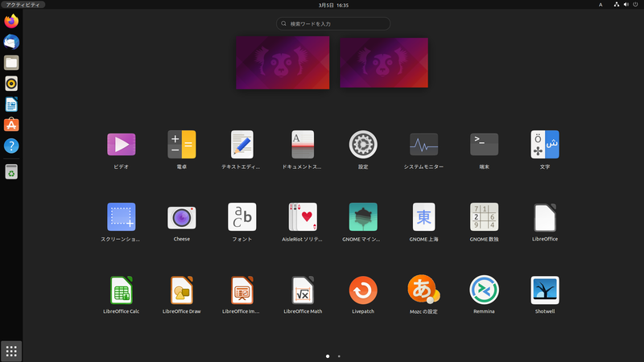Launch Rhythmbox from the dock
644x362 pixels.
[11, 84]
